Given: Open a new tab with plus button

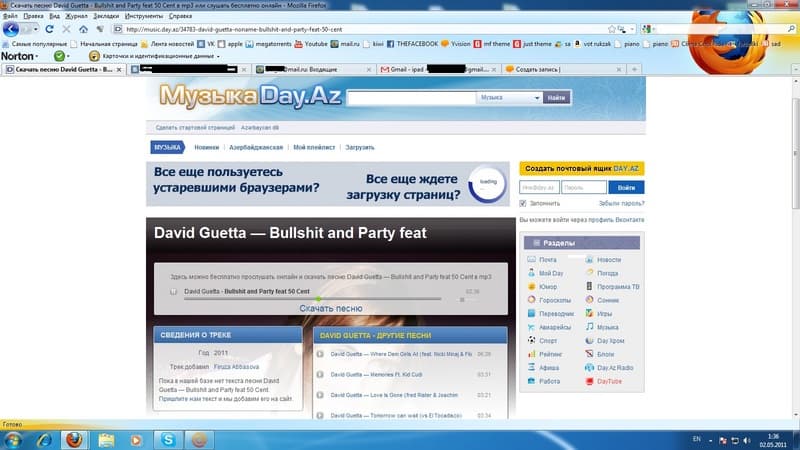Looking at the screenshot, I should tap(634, 69).
